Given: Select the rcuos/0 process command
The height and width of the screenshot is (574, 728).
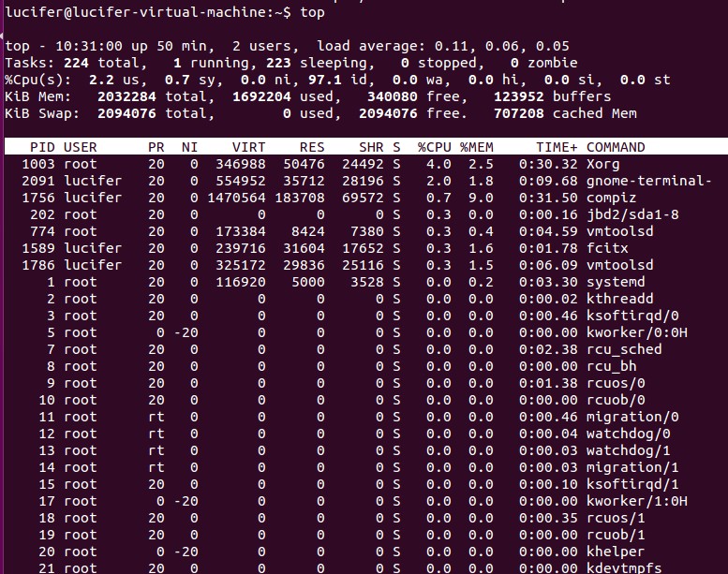Looking at the screenshot, I should coord(616,383).
